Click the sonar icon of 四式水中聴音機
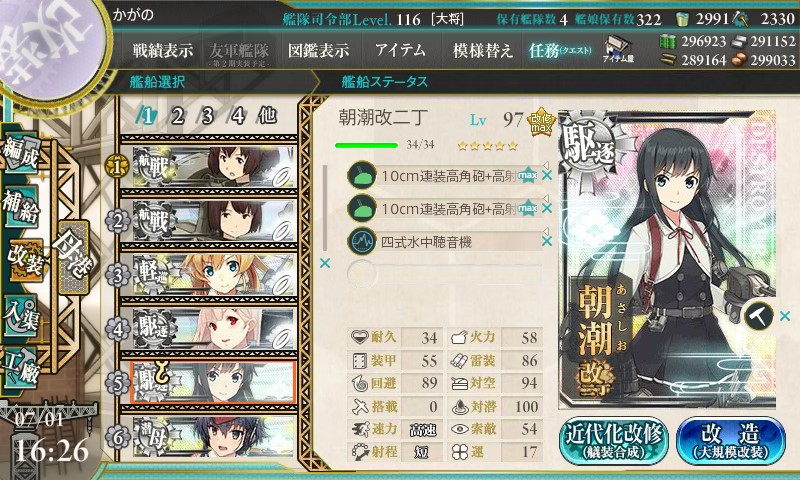This screenshot has width=800, height=480. pos(362,241)
